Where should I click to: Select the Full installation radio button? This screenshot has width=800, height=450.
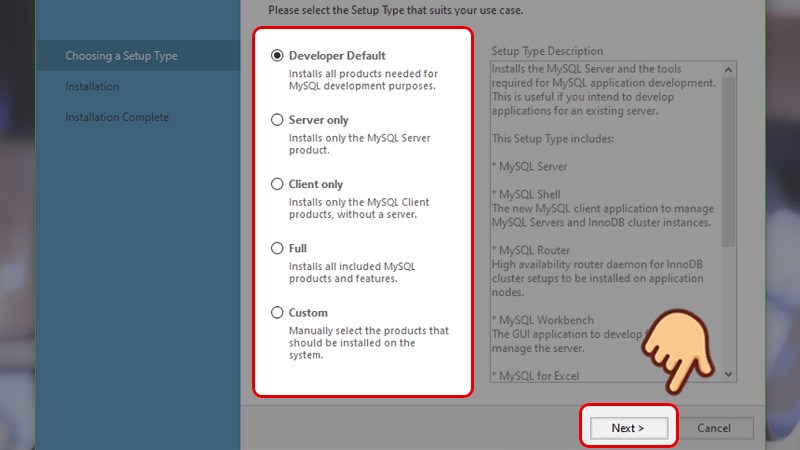(x=278, y=248)
